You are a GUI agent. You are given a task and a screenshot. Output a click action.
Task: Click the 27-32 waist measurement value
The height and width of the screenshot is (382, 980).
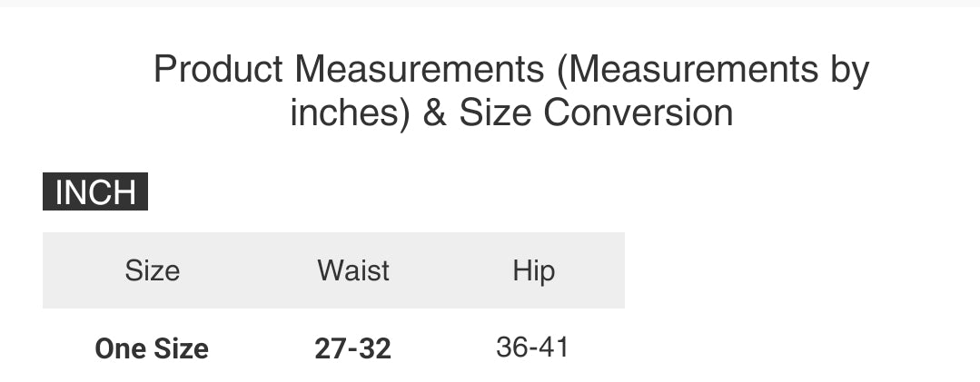click(x=353, y=348)
